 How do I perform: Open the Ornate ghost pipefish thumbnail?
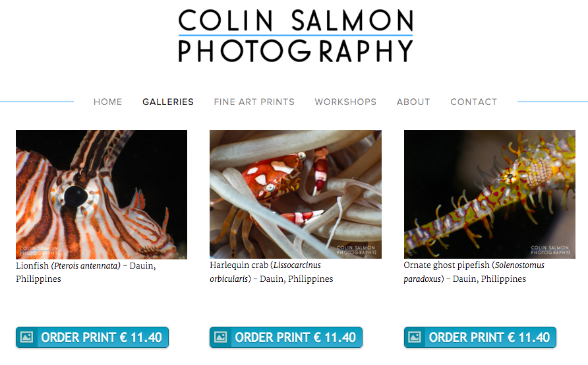coord(489,195)
